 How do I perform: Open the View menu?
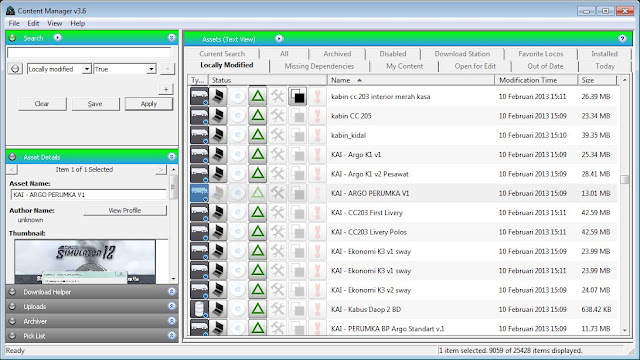click(x=55, y=23)
